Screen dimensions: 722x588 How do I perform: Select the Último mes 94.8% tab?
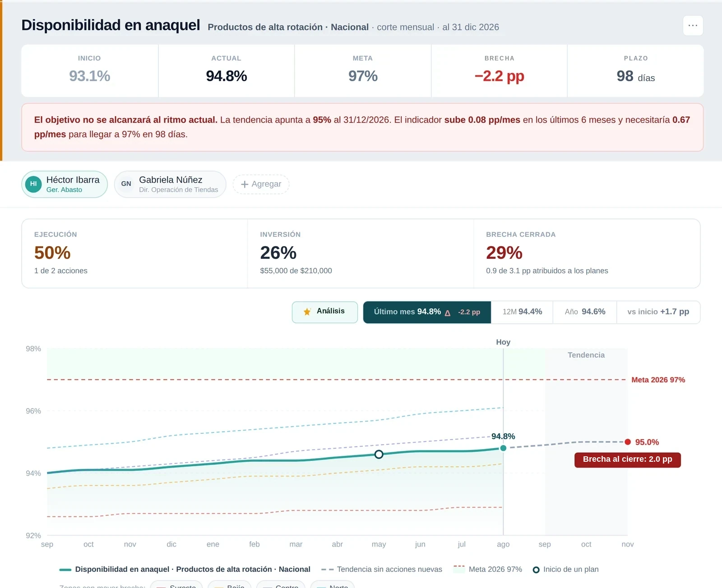pyautogui.click(x=427, y=312)
